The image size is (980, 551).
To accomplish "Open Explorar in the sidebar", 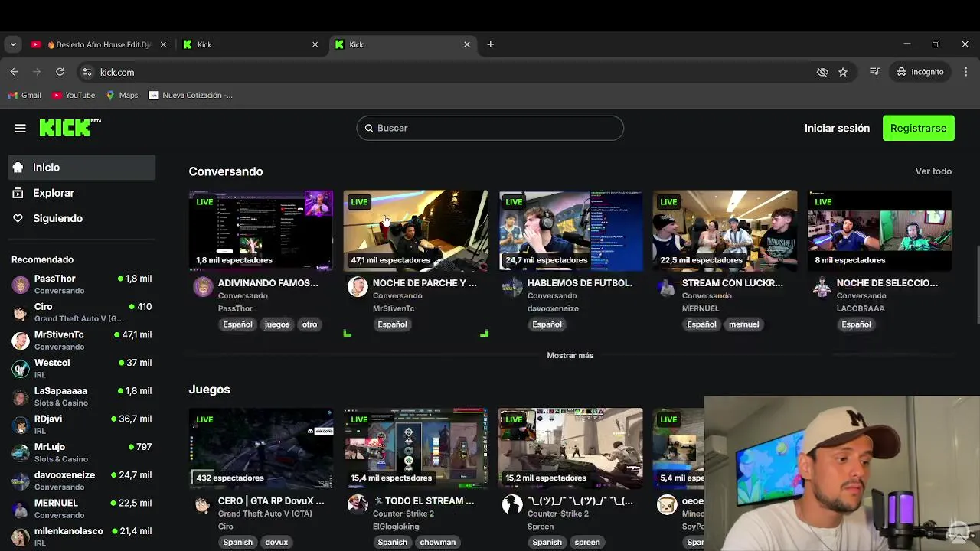I will [x=82, y=193].
